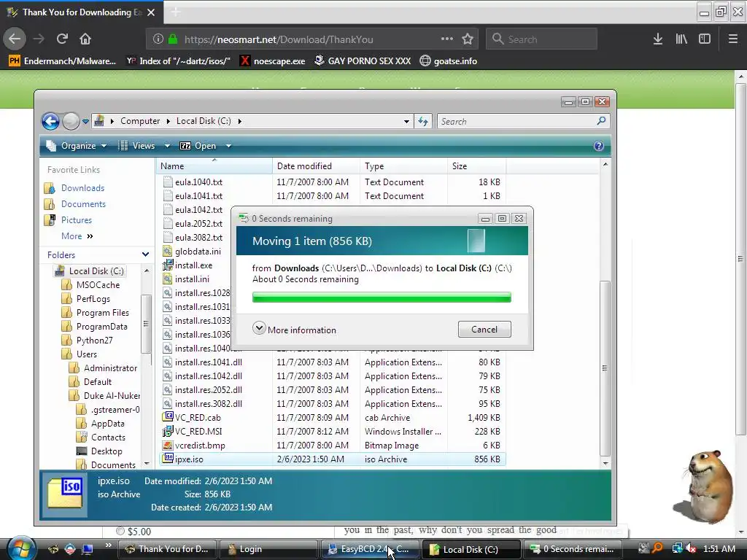
Task: Open Firefox page actions menu
Action: click(x=447, y=39)
